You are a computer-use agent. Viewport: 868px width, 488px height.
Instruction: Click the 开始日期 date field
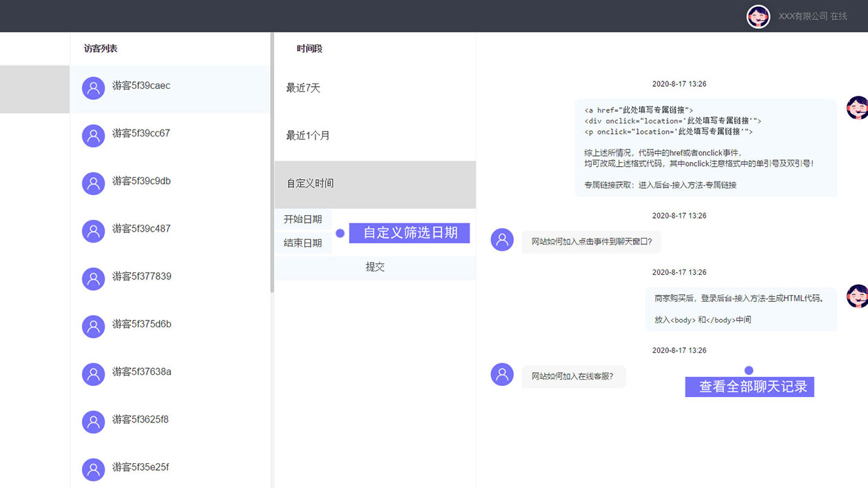[303, 220]
